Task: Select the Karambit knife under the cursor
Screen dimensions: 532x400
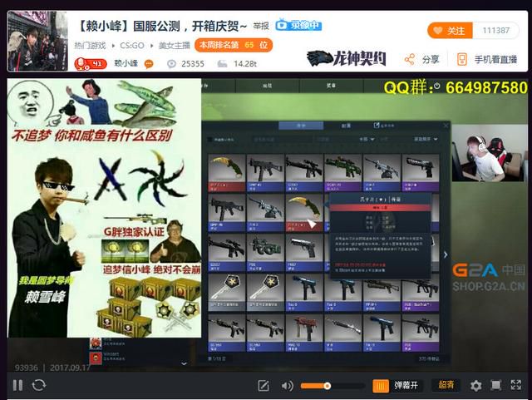Action: point(304,213)
